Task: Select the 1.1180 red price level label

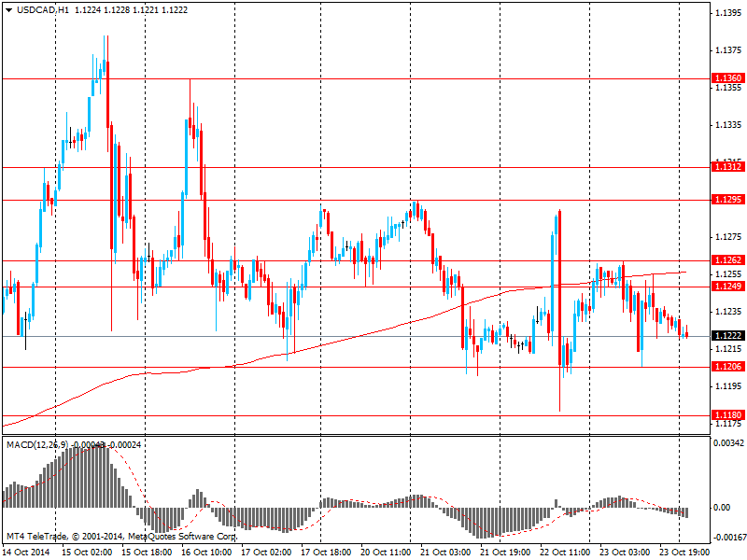Action: pyautogui.click(x=727, y=414)
